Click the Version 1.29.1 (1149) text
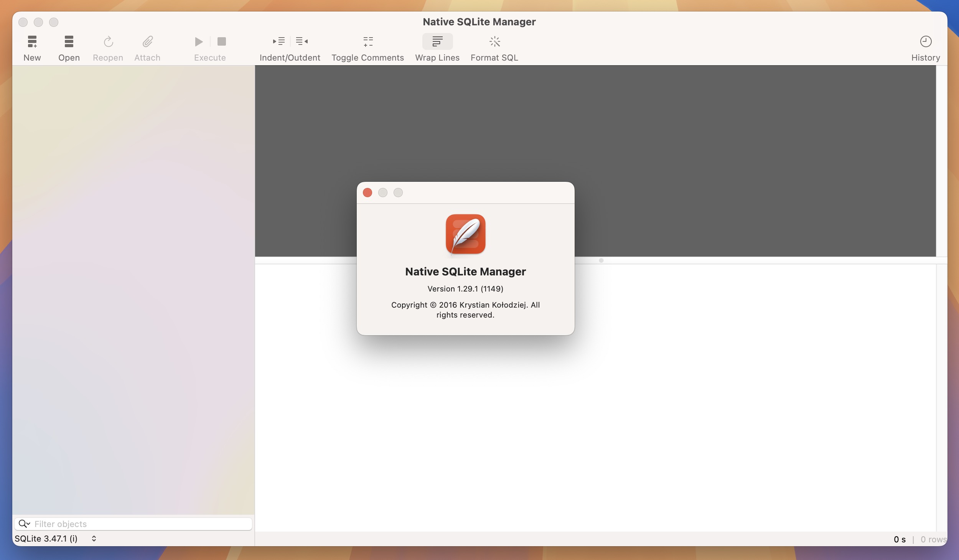The height and width of the screenshot is (560, 959). click(x=465, y=289)
